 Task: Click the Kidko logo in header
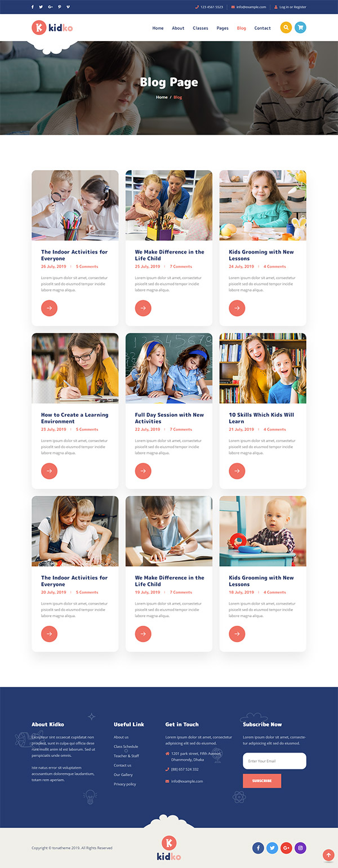(52, 27)
